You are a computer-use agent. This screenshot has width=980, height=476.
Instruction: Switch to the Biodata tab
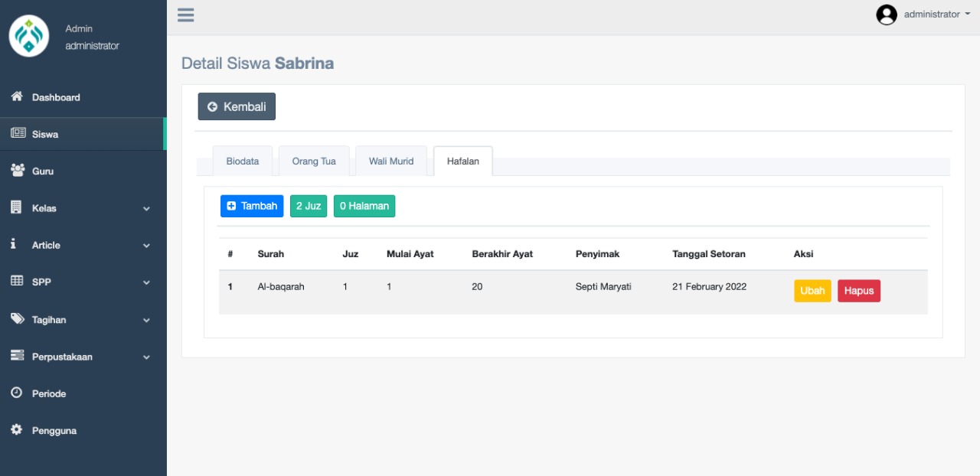coord(242,161)
